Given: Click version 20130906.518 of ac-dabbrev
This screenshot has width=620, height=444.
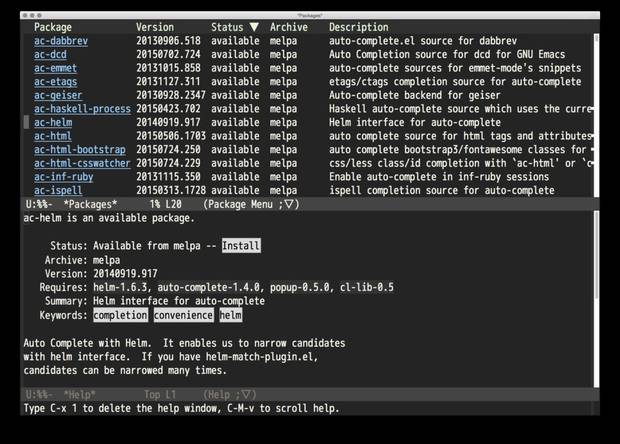Looking at the screenshot, I should pyautogui.click(x=168, y=41).
